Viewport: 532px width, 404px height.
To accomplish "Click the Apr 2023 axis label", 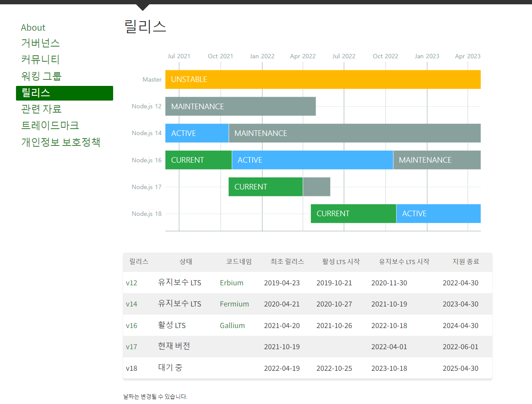I will (x=468, y=56).
